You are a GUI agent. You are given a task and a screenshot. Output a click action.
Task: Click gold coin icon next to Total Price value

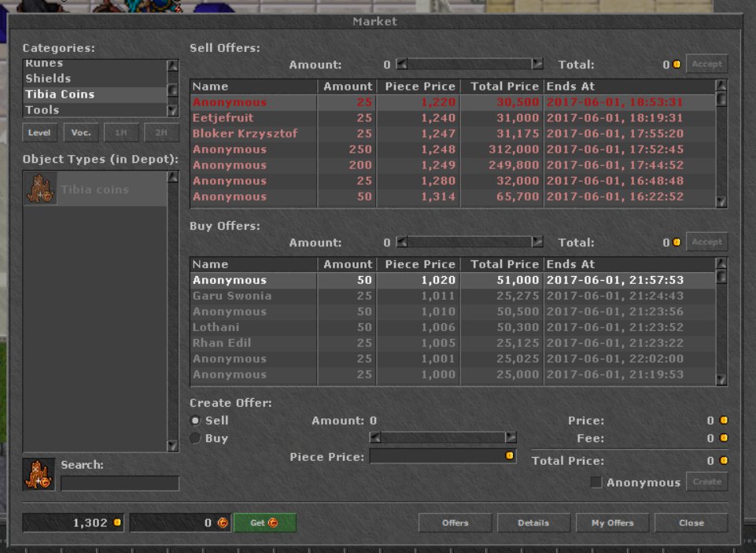724,460
